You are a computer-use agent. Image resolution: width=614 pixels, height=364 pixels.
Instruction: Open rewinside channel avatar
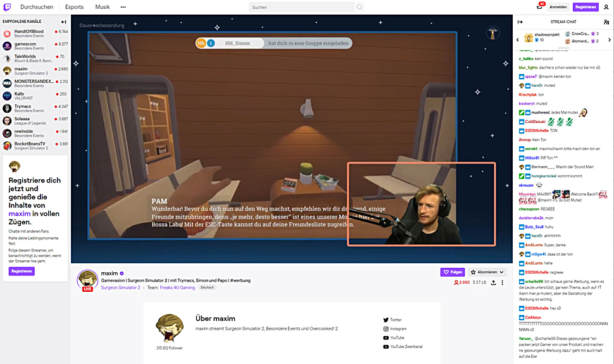(7, 133)
